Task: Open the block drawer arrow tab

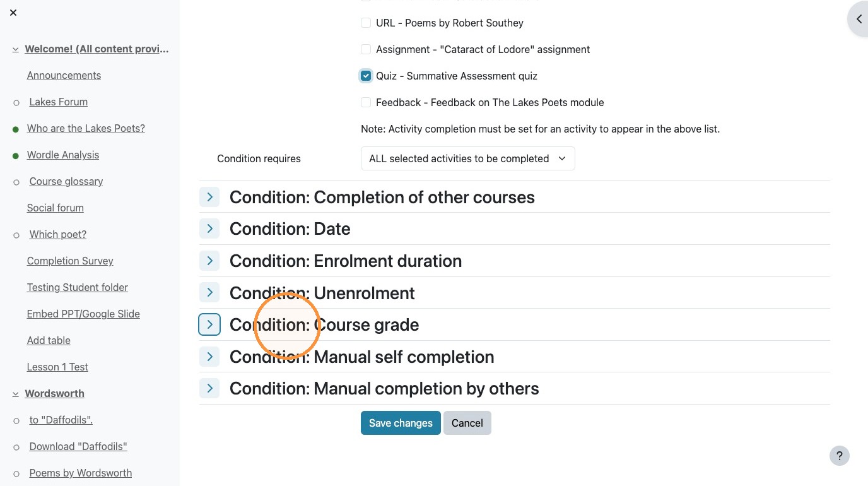Action: (x=858, y=19)
